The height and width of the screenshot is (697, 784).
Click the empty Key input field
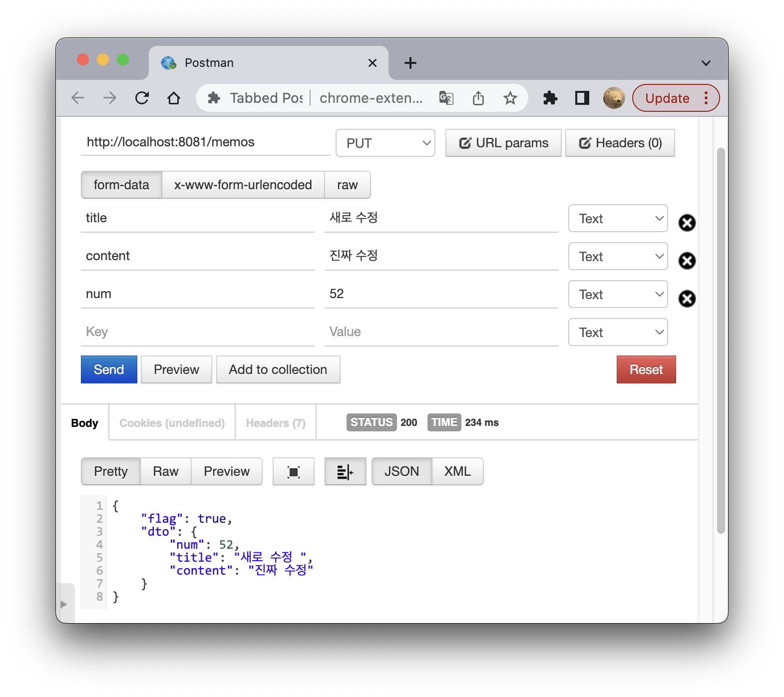pos(198,332)
